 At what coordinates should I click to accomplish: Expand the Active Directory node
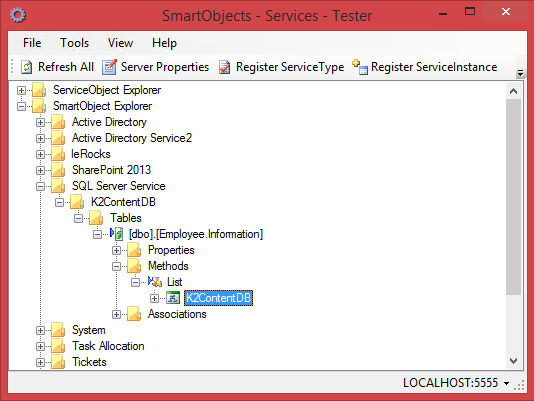40,122
